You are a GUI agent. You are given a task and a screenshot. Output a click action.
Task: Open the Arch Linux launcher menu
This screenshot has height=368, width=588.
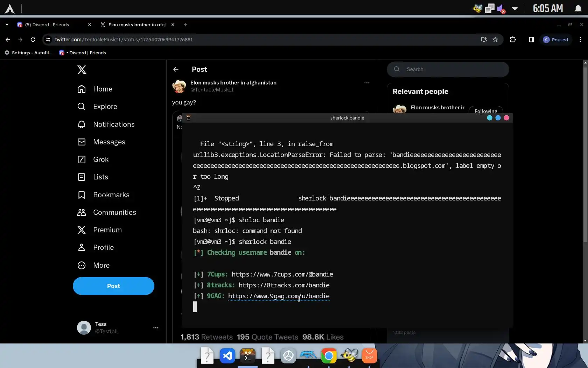click(x=10, y=8)
